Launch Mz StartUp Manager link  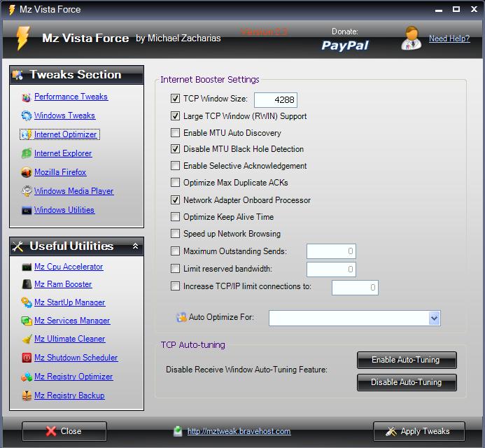click(70, 302)
